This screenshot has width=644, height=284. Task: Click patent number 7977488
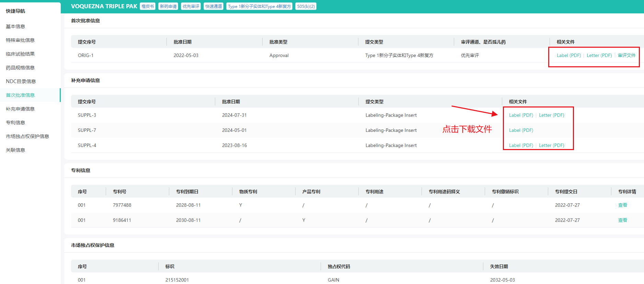(x=122, y=205)
